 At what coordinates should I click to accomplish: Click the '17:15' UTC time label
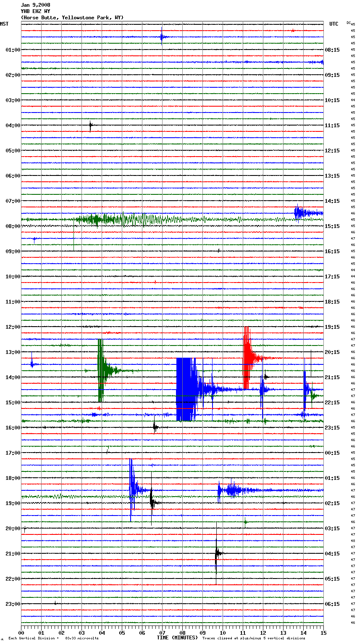[332, 276]
